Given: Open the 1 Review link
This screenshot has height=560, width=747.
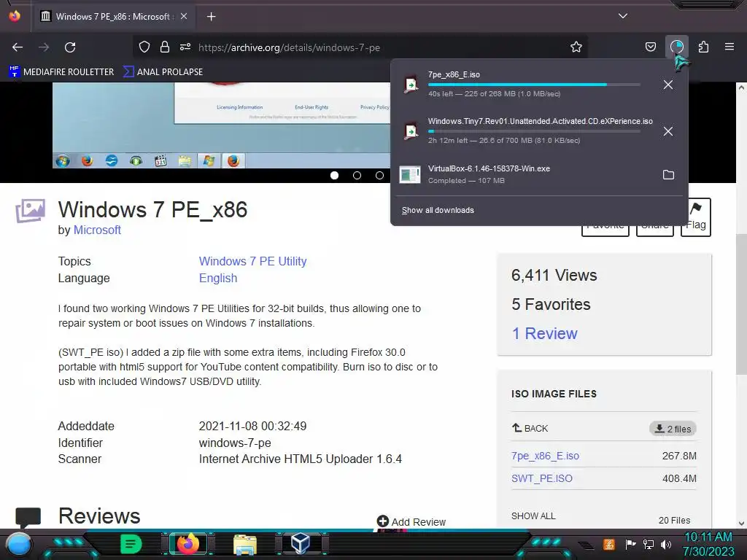Looking at the screenshot, I should click(544, 333).
